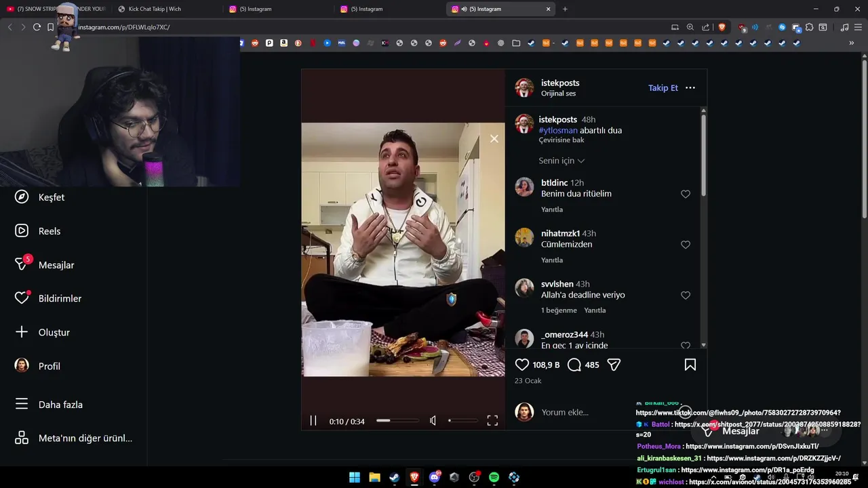Viewport: 868px width, 488px height.
Task: Open Bildirimler notifications
Action: pos(47,298)
